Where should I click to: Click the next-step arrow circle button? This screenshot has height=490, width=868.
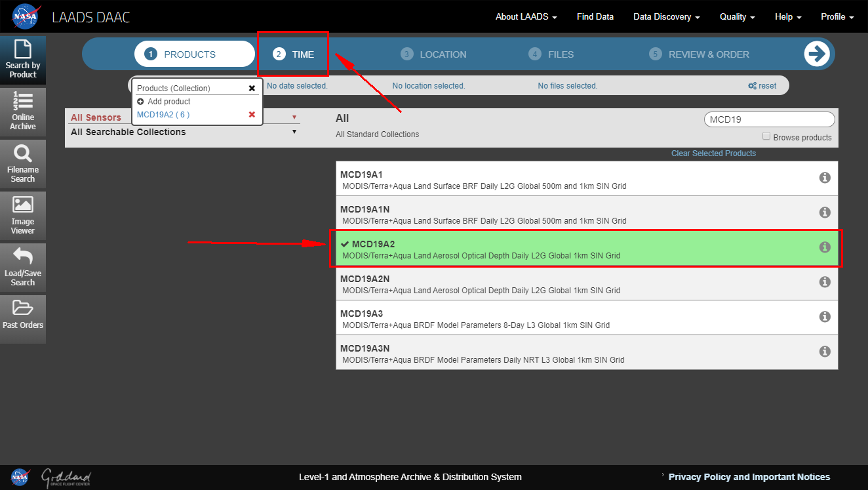pyautogui.click(x=817, y=54)
